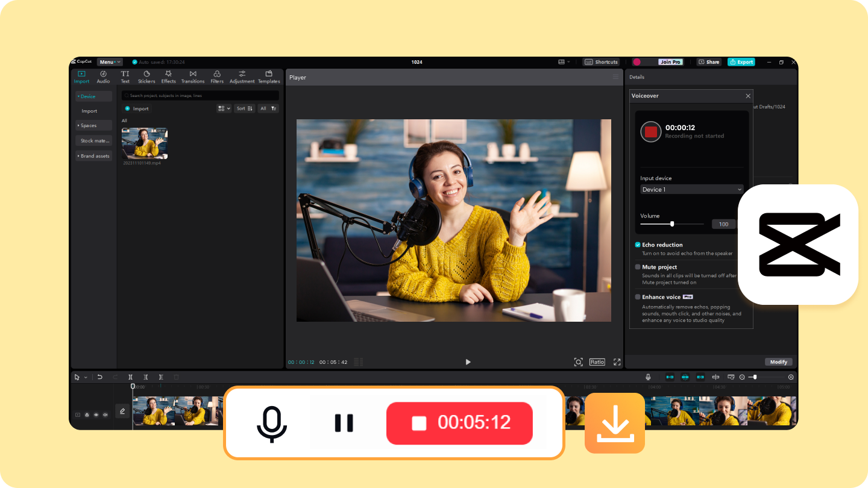Select the Audio panel icon

(103, 77)
